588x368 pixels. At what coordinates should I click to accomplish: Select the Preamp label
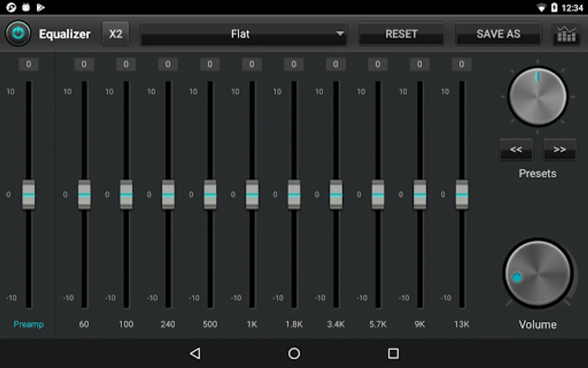[x=29, y=325]
